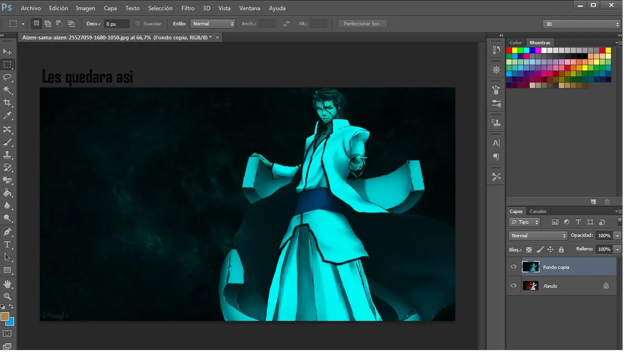The width and height of the screenshot is (644, 352).
Task: Select the Brush tool
Action: tap(7, 142)
